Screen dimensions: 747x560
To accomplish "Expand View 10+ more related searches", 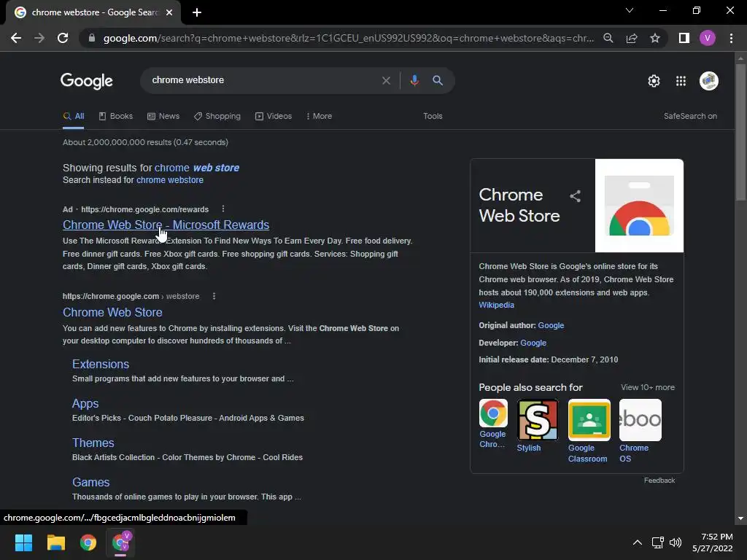I will tap(648, 388).
